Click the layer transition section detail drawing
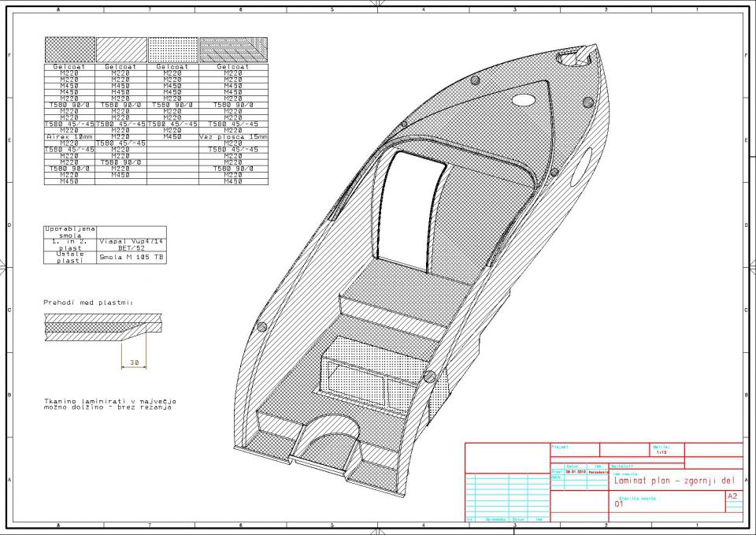 [x=103, y=328]
